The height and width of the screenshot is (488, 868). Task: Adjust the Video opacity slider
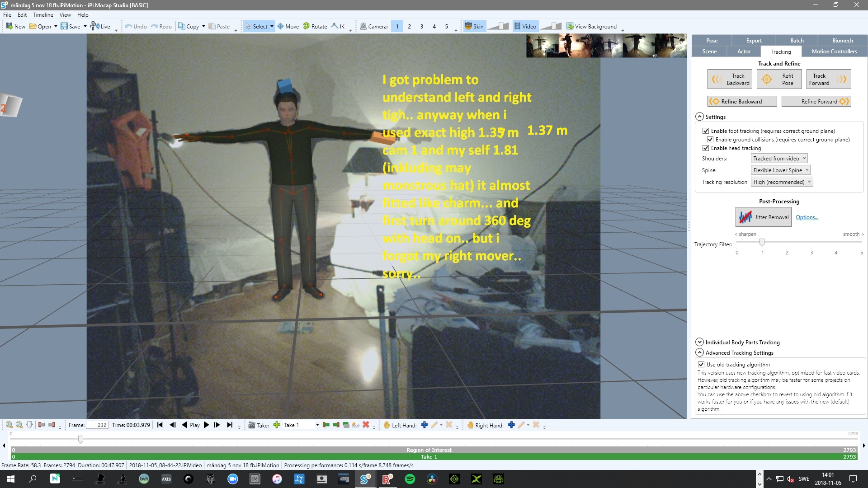tap(551, 26)
